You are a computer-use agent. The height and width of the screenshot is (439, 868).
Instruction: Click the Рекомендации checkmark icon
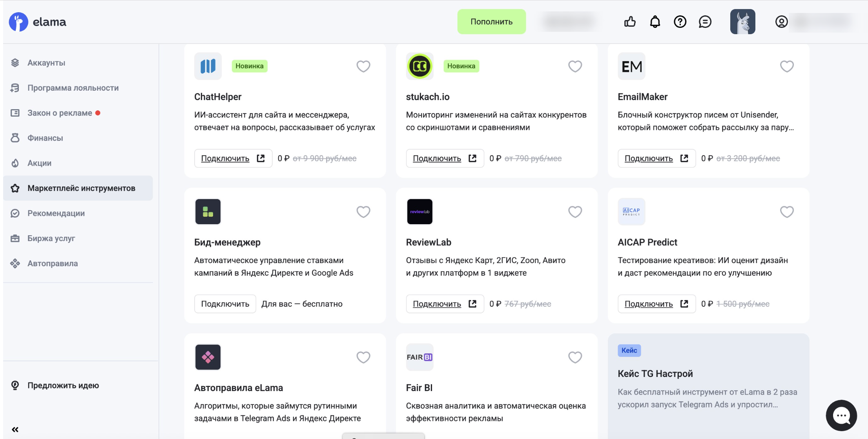point(15,213)
